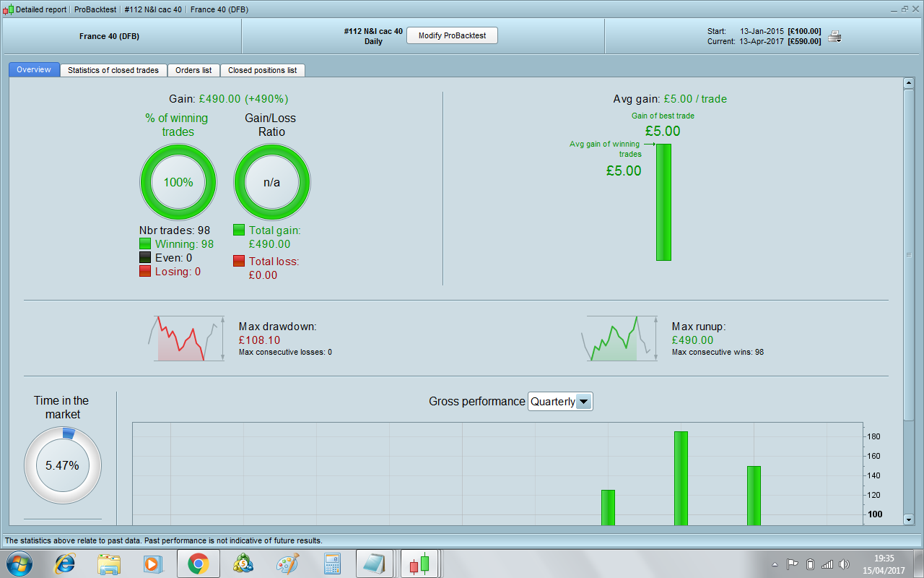The image size is (924, 578).
Task: Click the 'France 40 (DFB)' instrument header
Action: 108,35
